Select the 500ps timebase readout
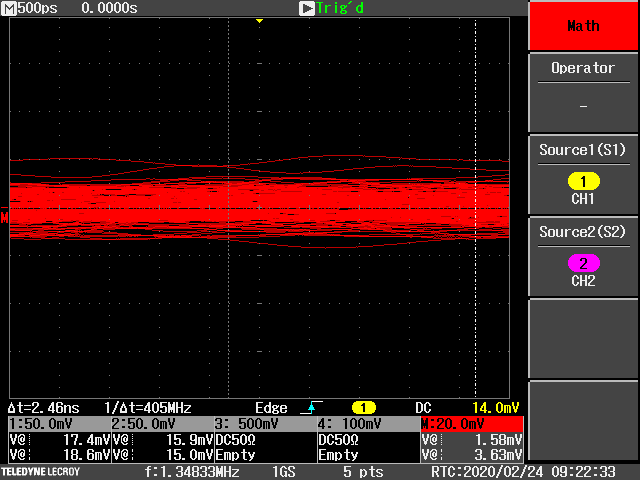 coord(38,8)
